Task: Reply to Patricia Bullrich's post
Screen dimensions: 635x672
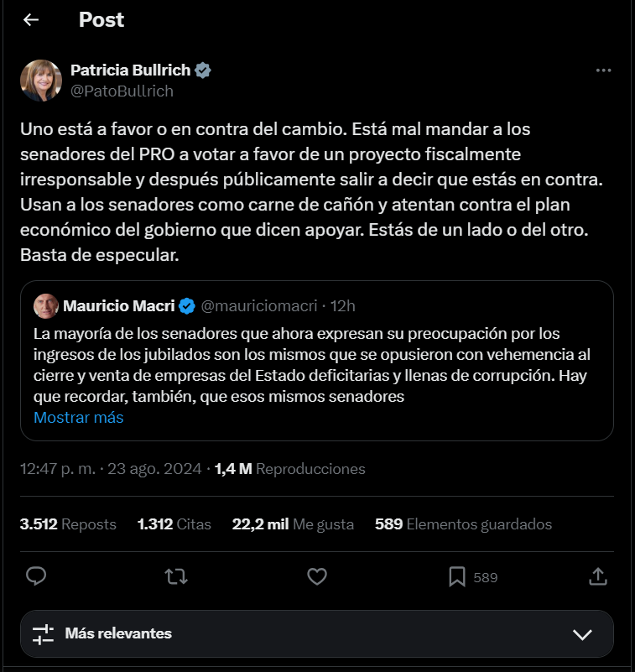Action: 34,577
